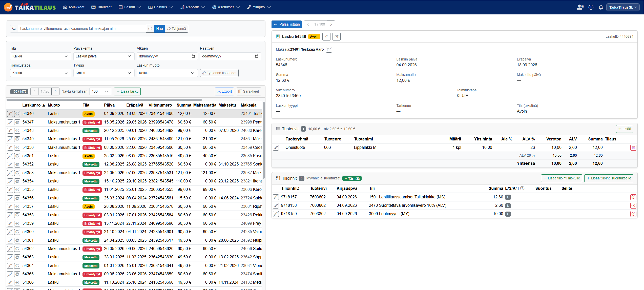Open the notifications bell icon

coord(601,7)
